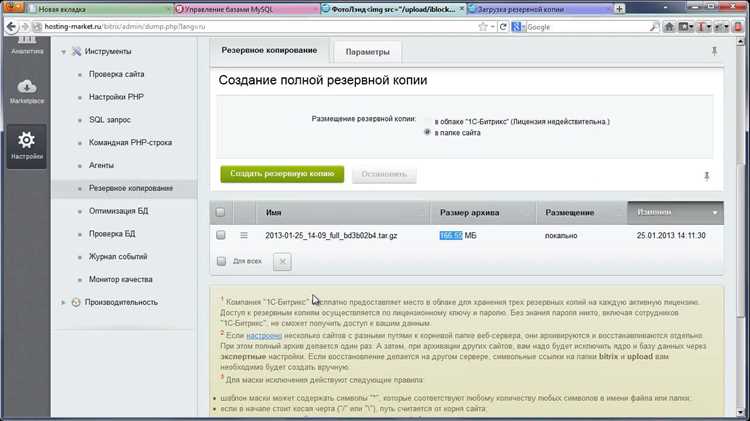Image resolution: width=750 pixels, height=421 pixels.
Task: Open Журнал событий in the menu
Action: pos(118,256)
